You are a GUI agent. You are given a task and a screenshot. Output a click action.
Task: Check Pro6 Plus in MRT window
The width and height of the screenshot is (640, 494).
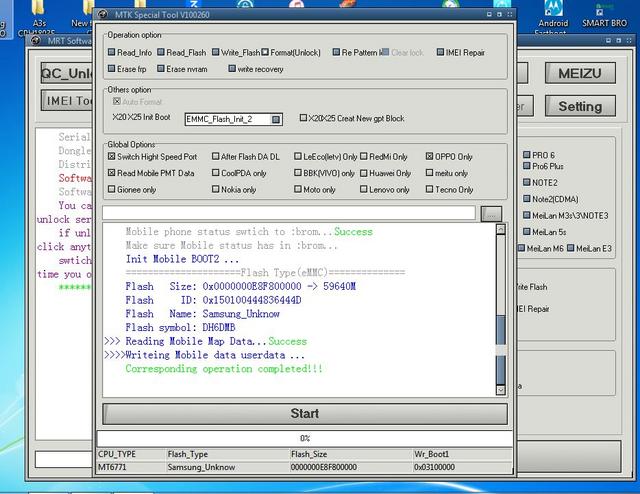point(527,166)
